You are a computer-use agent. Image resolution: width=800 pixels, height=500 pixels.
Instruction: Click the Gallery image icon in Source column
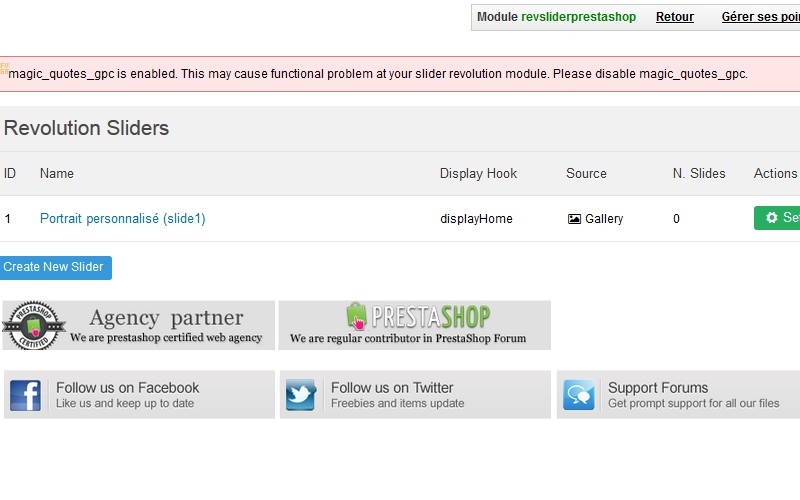(x=574, y=219)
